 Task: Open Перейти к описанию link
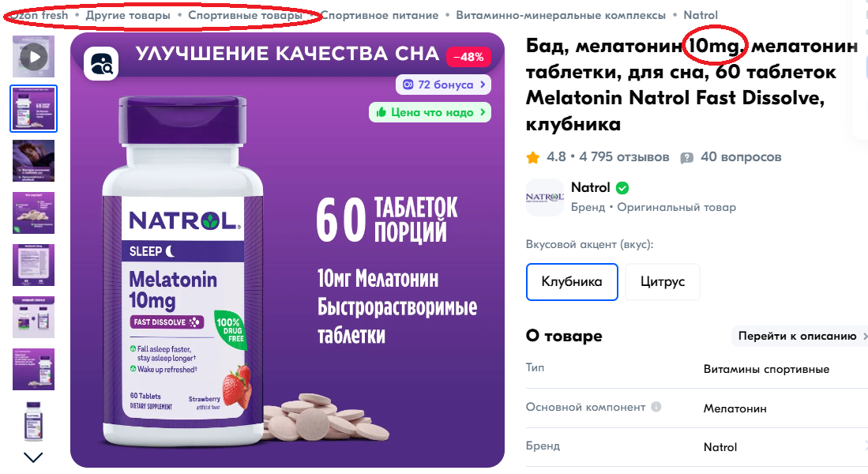tap(797, 336)
